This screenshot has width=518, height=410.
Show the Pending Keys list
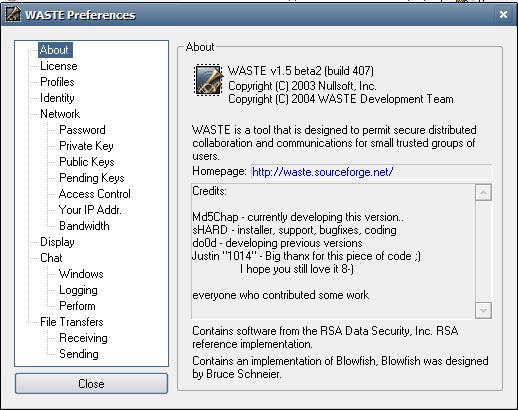92,178
